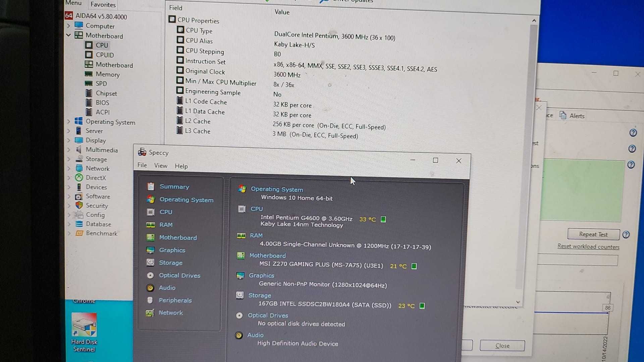The image size is (644, 362).
Task: Click the Benchmark icon in AIDA64 tree
Action: click(x=79, y=233)
